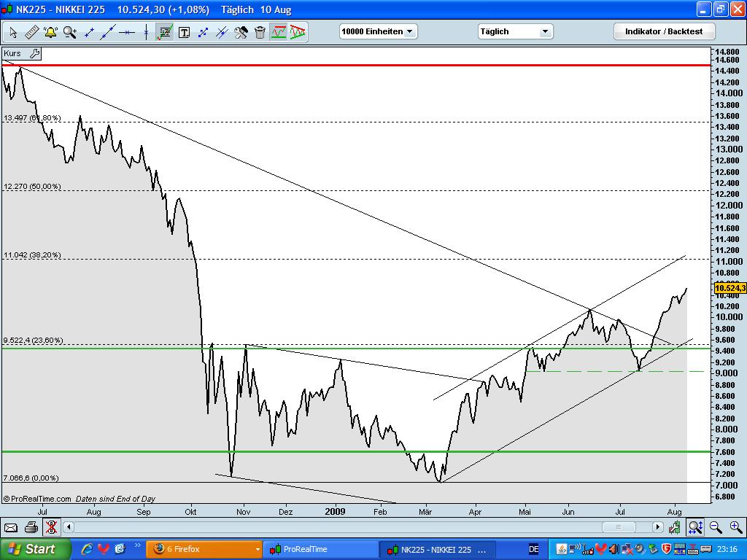Click the Internet Explorer quick launch icon

coord(87,548)
